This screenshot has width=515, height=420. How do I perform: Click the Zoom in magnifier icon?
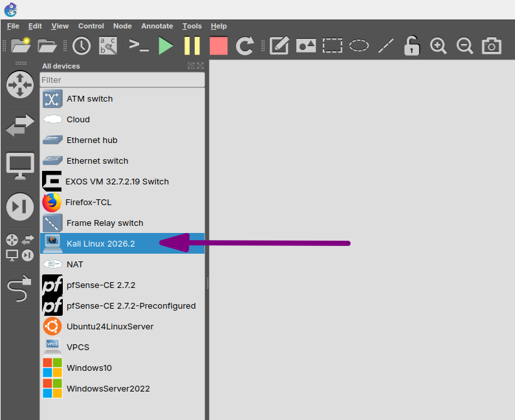click(x=438, y=46)
